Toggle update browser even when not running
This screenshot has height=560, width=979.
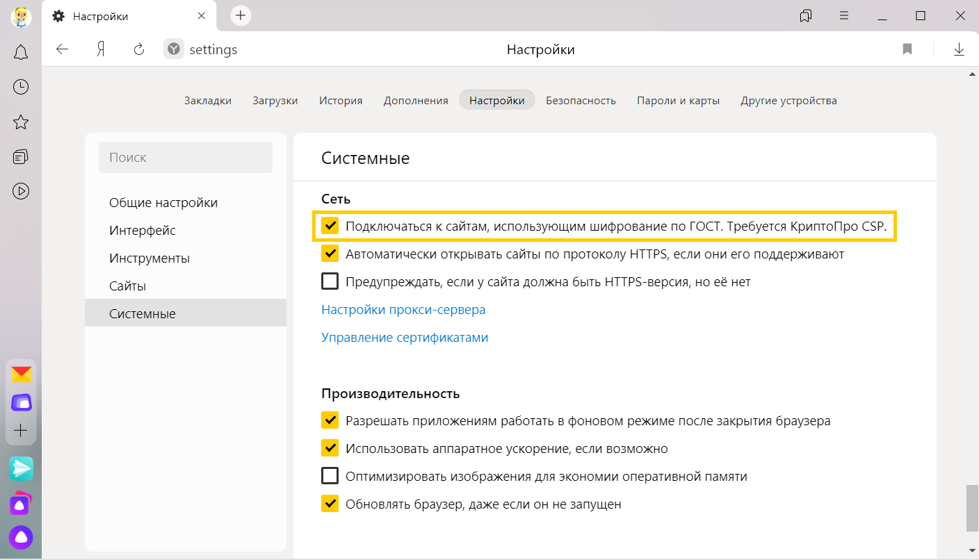click(x=330, y=504)
